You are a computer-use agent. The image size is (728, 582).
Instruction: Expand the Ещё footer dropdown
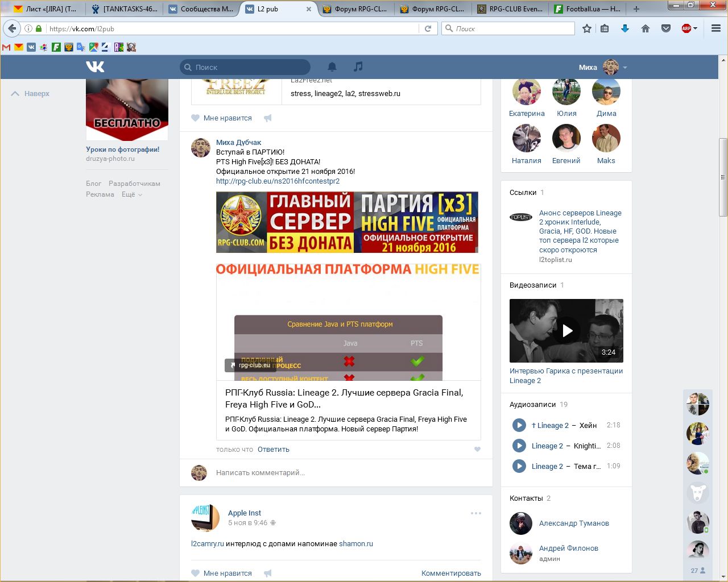131,194
